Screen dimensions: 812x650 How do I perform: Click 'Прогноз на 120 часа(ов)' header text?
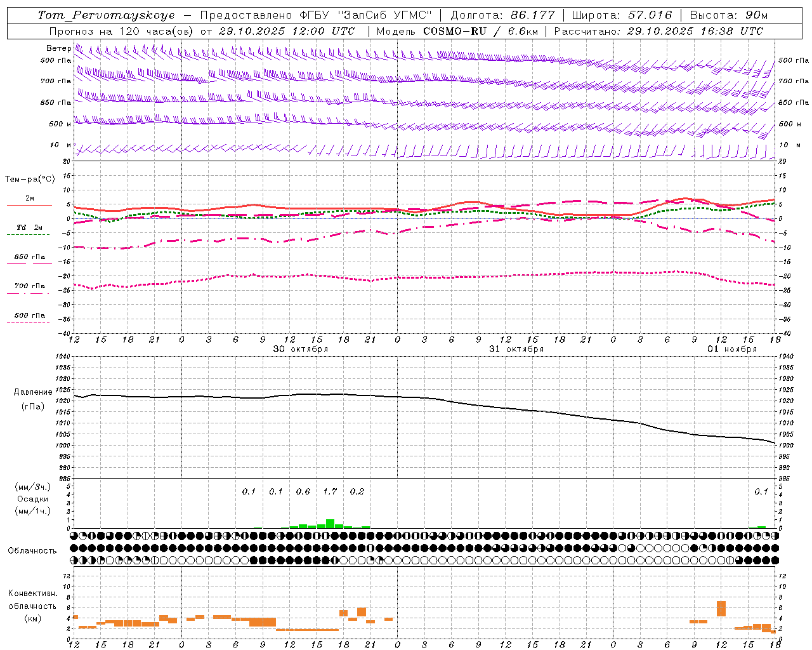pyautogui.click(x=122, y=31)
